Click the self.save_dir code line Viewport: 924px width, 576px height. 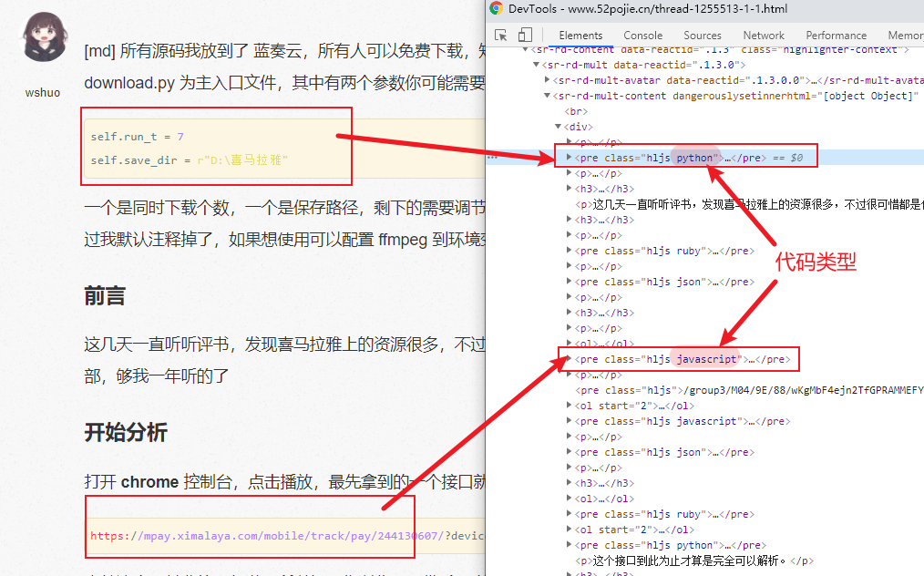189,159
